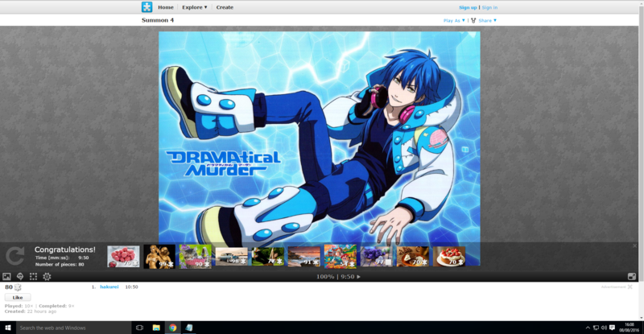Image resolution: width=644 pixels, height=334 pixels.
Task: Open the golden statues 99-piece puzzle
Action: point(159,257)
